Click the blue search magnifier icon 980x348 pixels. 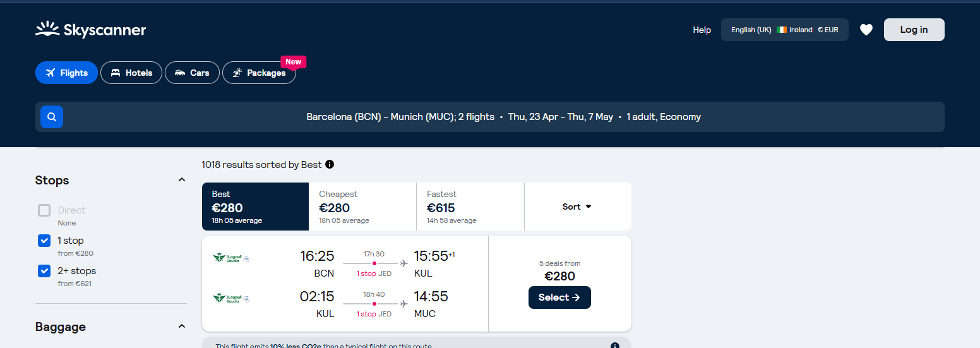click(52, 117)
